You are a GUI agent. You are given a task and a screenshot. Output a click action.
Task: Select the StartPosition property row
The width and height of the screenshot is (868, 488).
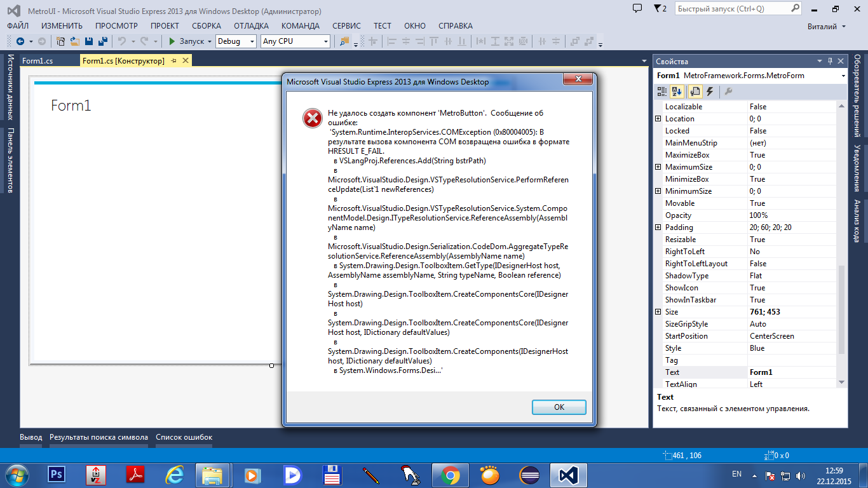[x=745, y=336]
